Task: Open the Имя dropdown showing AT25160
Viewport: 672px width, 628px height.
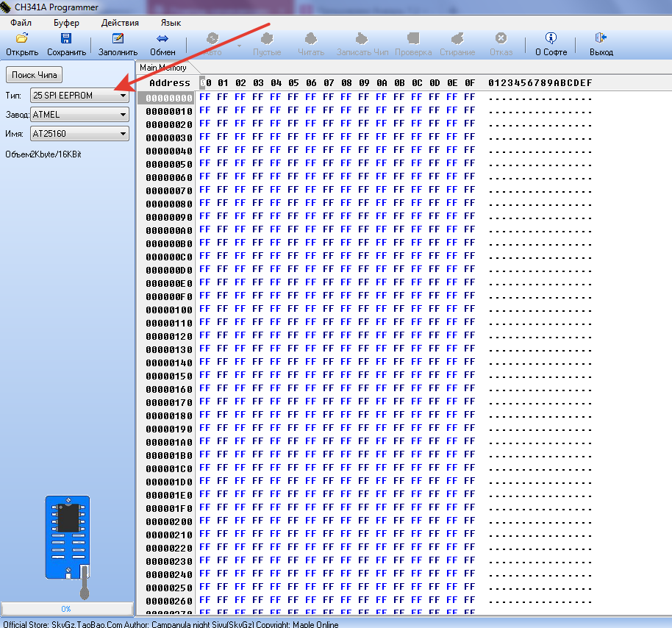Action: [x=79, y=134]
